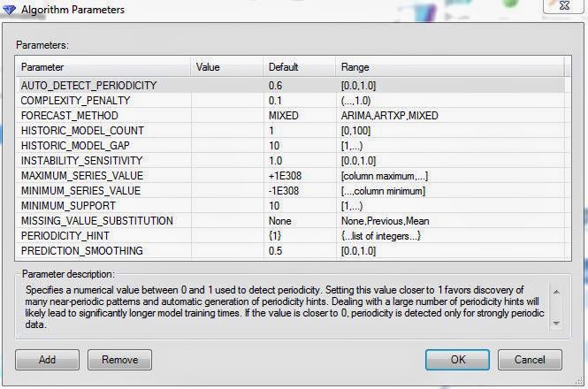
Task: Select the MINIMUM_SUPPORT parameter
Action: coord(68,206)
